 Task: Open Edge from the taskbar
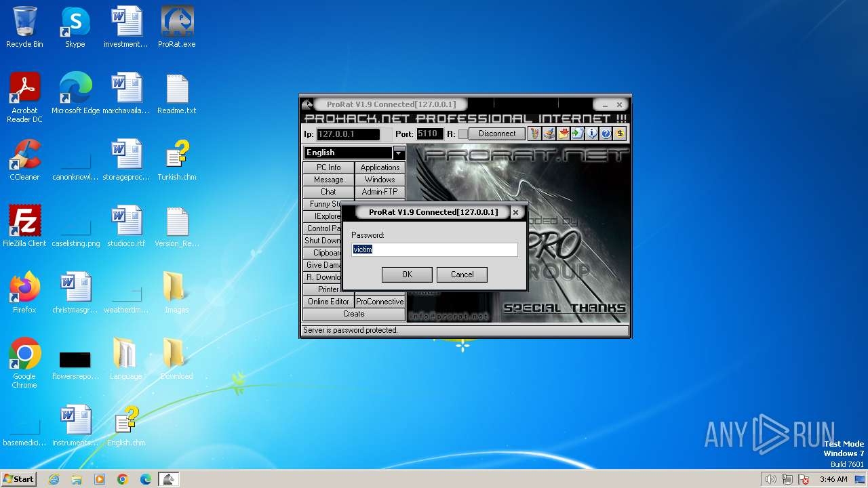tap(146, 479)
